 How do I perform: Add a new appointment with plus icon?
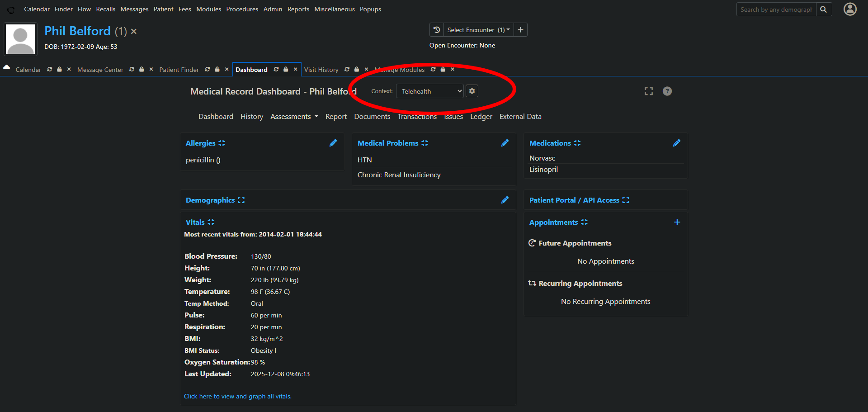pyautogui.click(x=677, y=222)
